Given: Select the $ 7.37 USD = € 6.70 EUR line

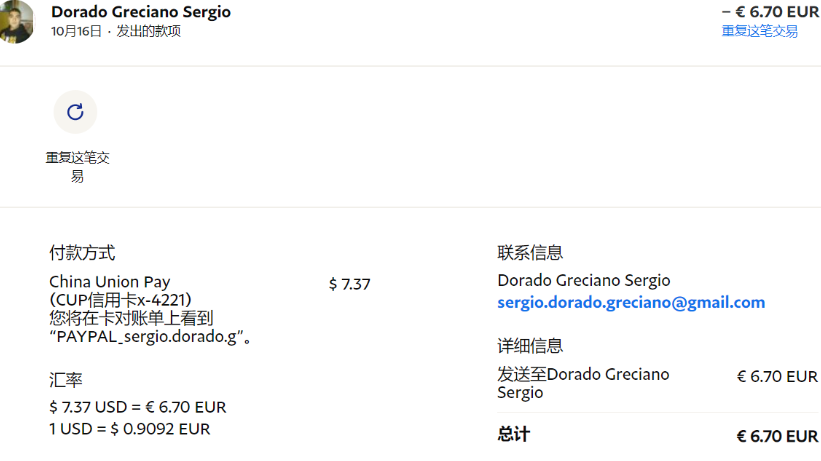Looking at the screenshot, I should coord(138,407).
